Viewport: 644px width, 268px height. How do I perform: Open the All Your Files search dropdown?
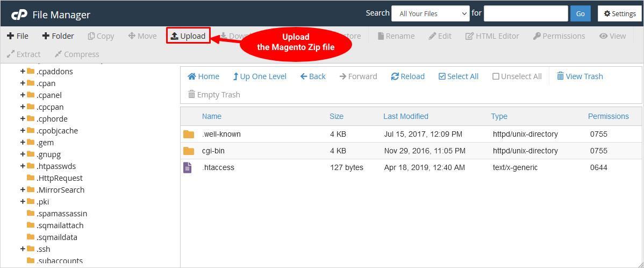(431, 13)
